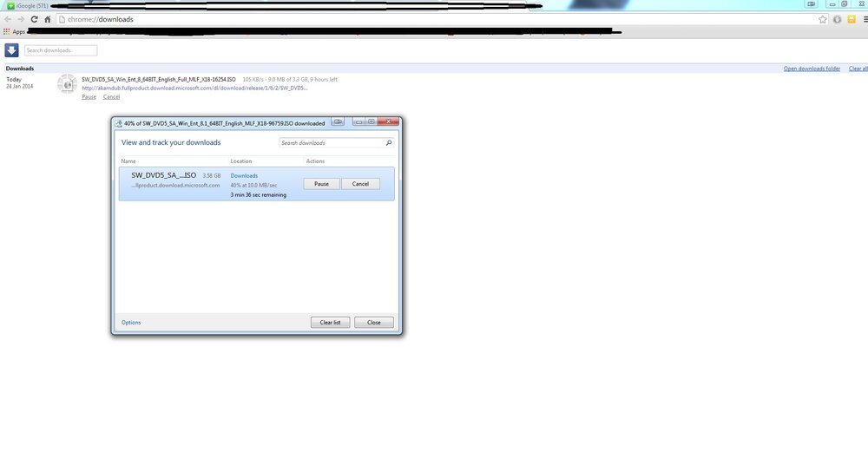Pause the Chrome ISO download

[x=89, y=97]
